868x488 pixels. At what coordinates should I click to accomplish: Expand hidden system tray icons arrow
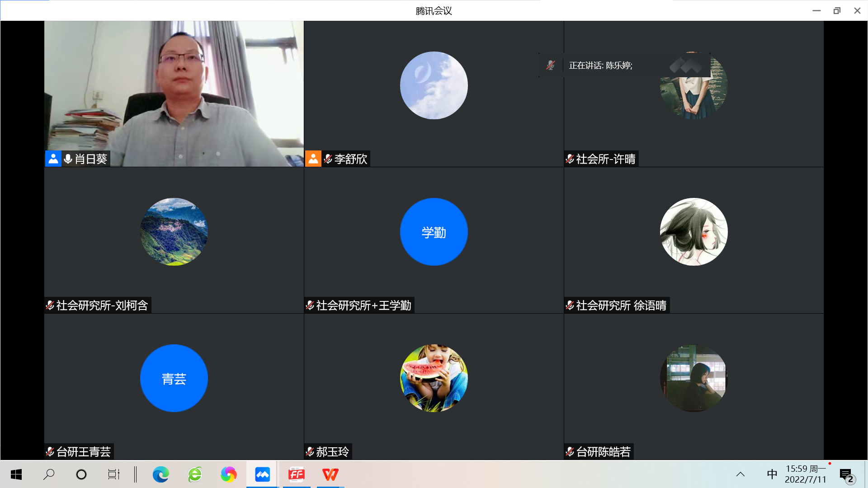(741, 474)
